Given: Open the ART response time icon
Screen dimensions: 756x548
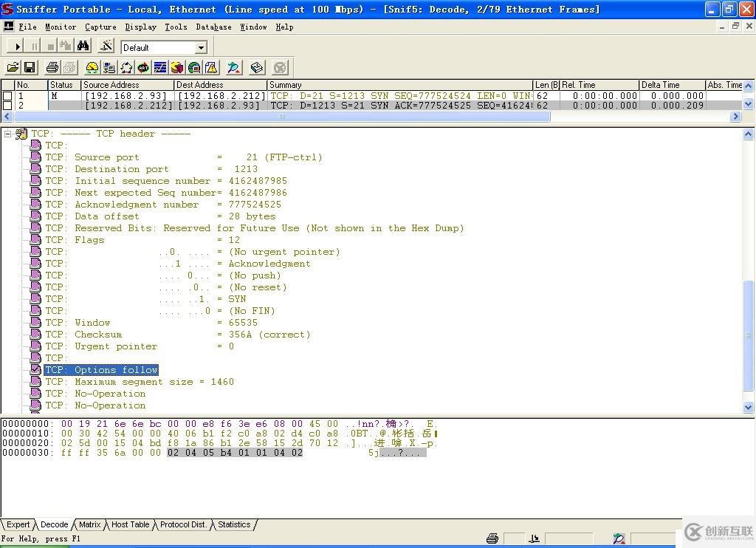Looking at the screenshot, I should [143, 67].
